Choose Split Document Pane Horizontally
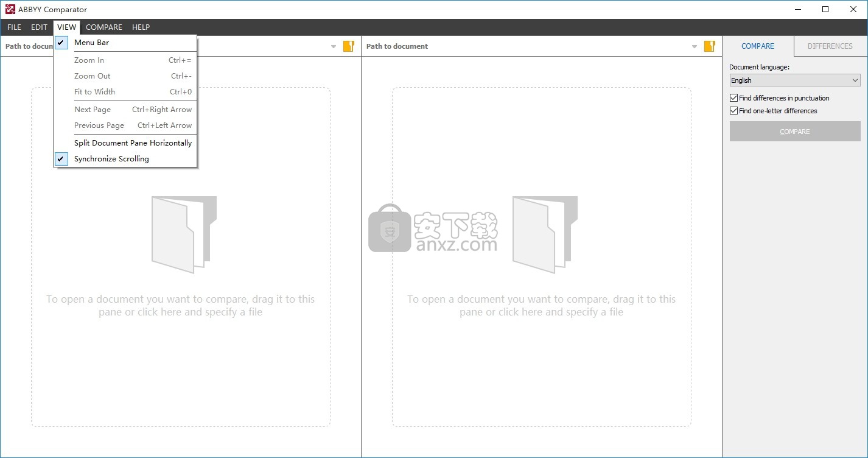 (x=125, y=143)
